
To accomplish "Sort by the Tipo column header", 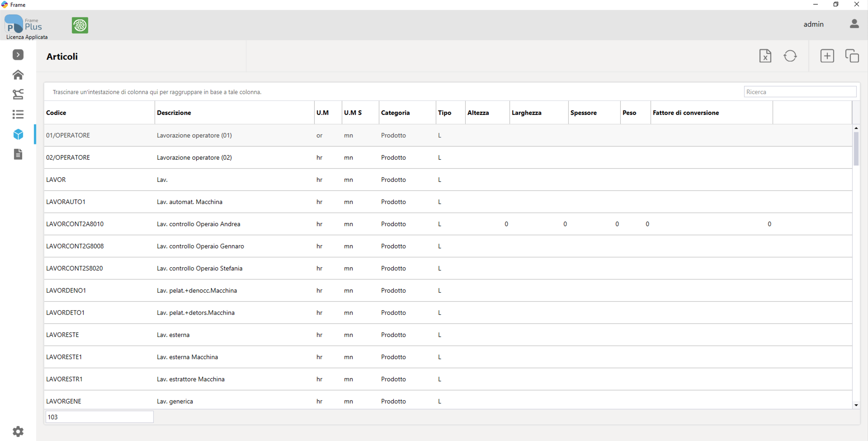I will (x=450, y=113).
